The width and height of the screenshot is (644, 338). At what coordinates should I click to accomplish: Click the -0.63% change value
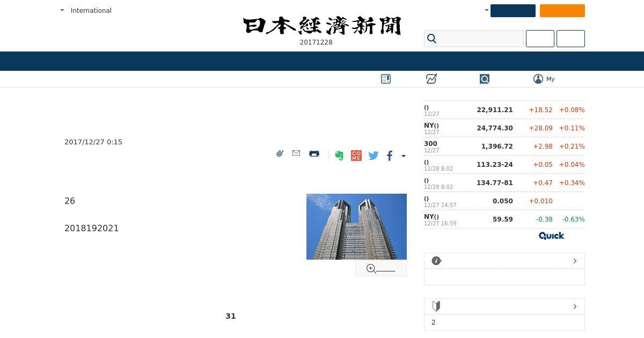[x=573, y=219]
